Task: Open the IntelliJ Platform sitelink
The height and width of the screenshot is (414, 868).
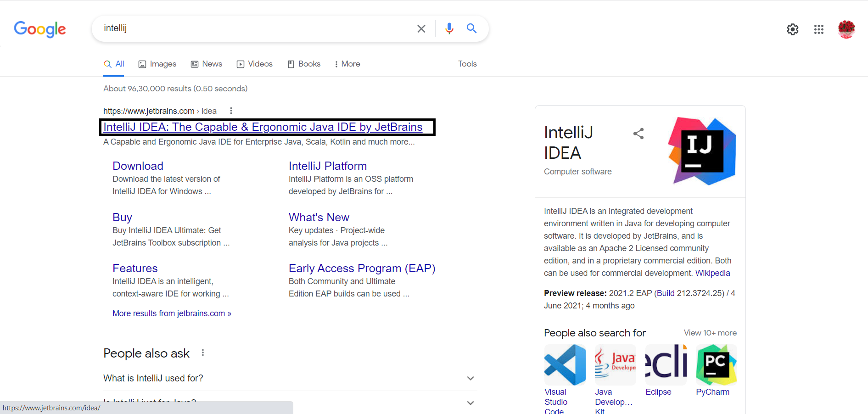Action: pos(328,166)
